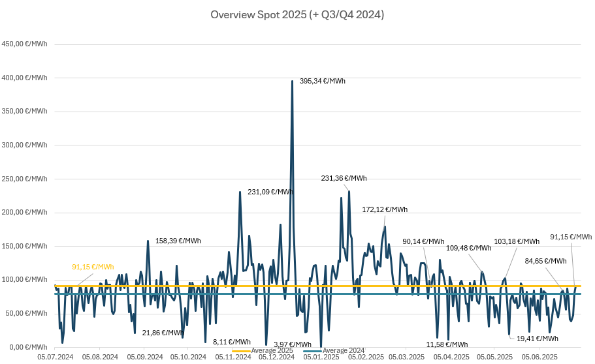Select the 3,97 €/MWh minimum data label

pyautogui.click(x=292, y=344)
